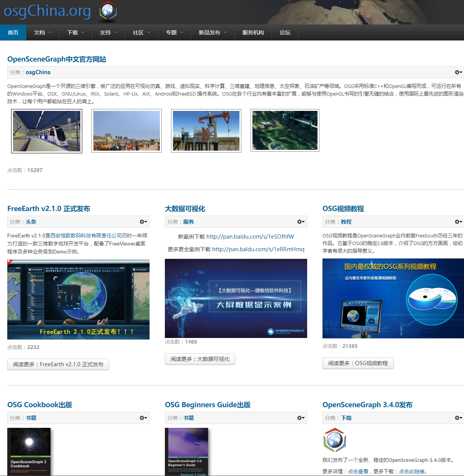Viewport: 464px width, 476px height.
Task: Expand the 社区 menu
Action: coord(141,32)
